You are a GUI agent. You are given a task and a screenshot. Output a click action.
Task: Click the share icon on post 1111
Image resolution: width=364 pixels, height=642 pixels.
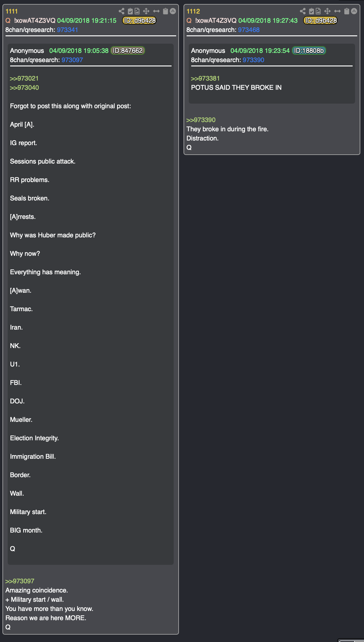[122, 11]
